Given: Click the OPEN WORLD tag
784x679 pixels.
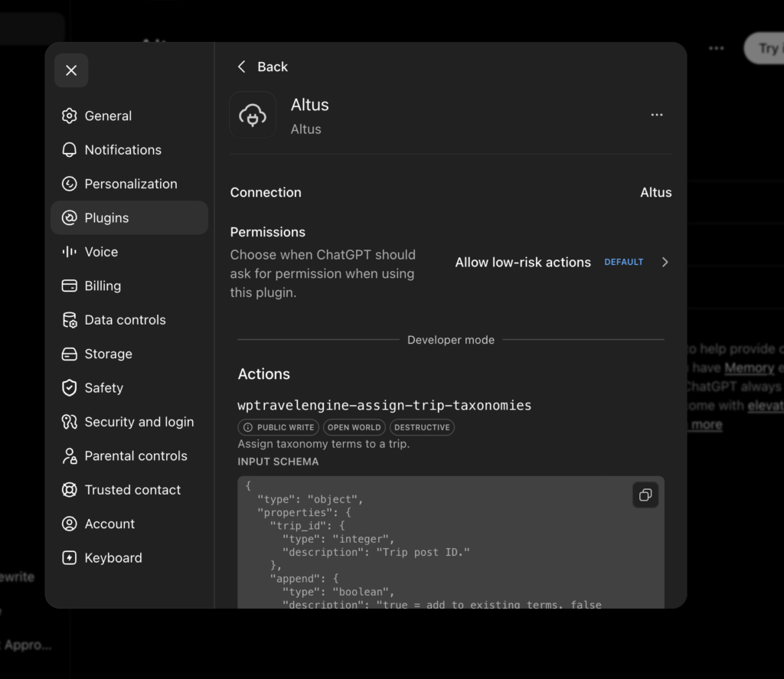Looking at the screenshot, I should (x=354, y=427).
